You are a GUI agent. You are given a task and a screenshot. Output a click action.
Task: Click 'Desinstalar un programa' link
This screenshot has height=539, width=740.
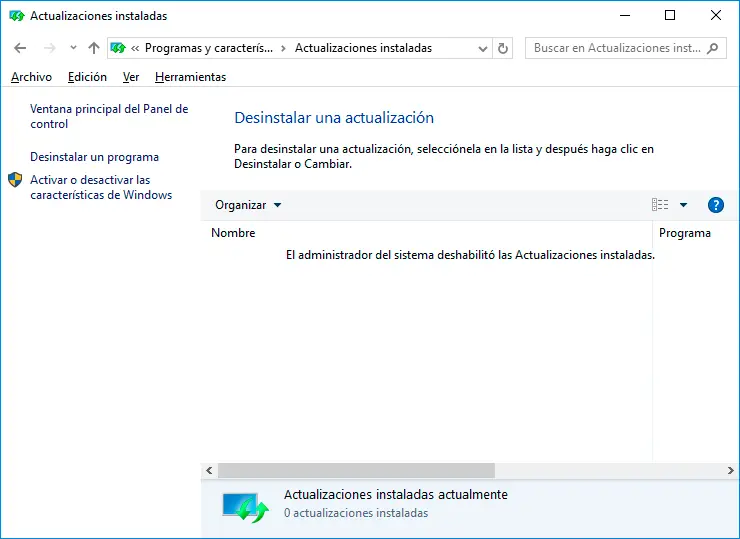94,157
